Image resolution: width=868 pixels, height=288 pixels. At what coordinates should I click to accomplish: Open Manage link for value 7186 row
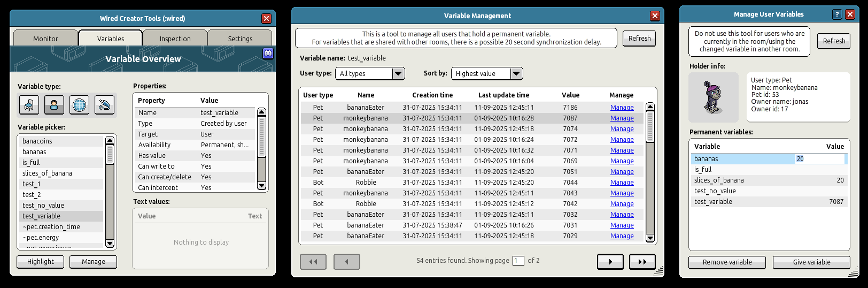point(622,108)
